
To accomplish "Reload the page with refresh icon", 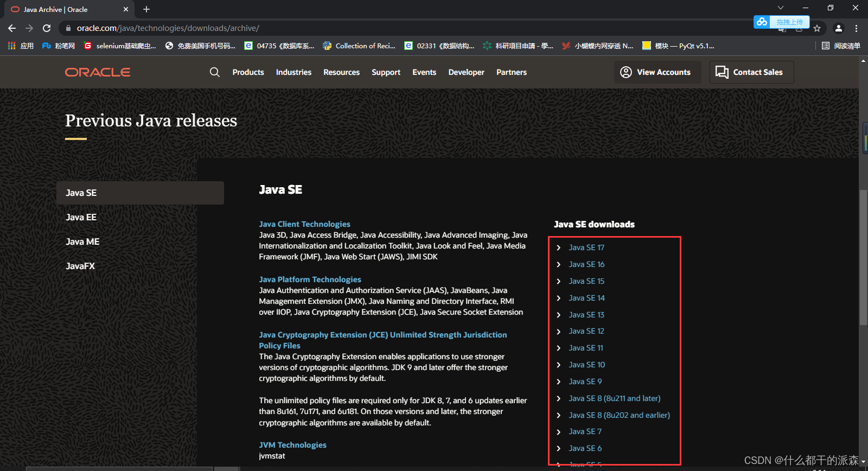I will point(47,28).
